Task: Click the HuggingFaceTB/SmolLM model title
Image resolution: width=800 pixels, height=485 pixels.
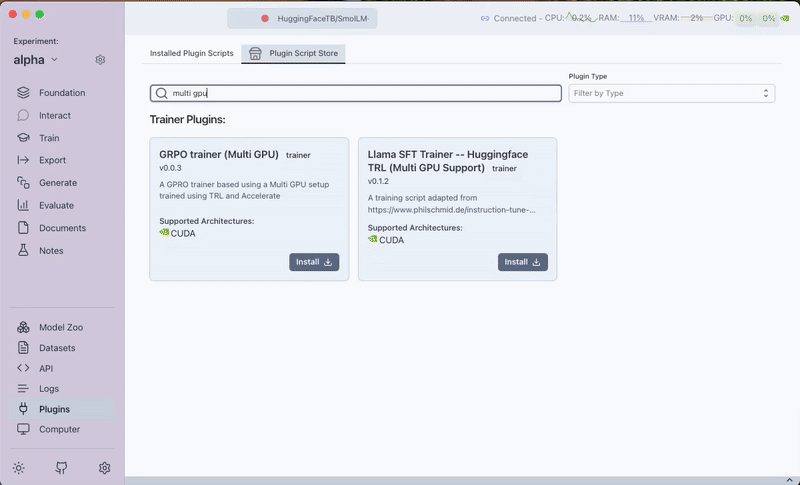Action: [x=320, y=18]
